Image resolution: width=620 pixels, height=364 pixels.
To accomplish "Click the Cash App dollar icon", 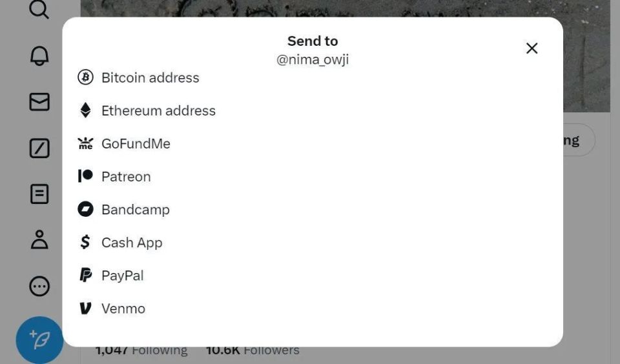I will coord(85,242).
